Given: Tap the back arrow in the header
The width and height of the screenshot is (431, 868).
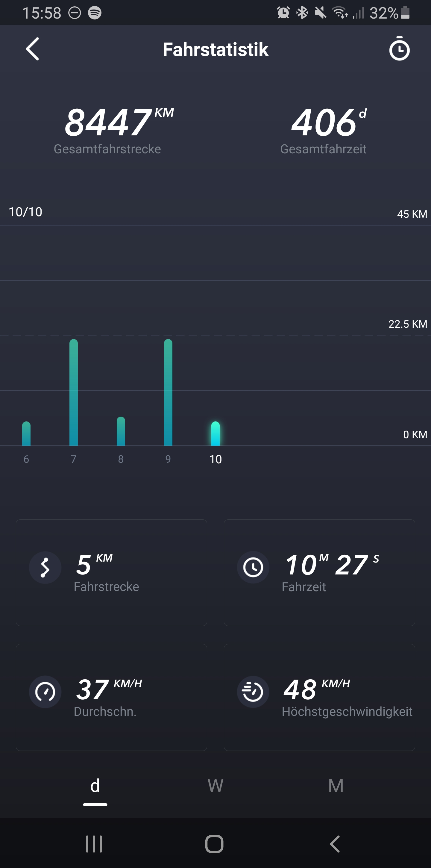Looking at the screenshot, I should click(x=33, y=49).
